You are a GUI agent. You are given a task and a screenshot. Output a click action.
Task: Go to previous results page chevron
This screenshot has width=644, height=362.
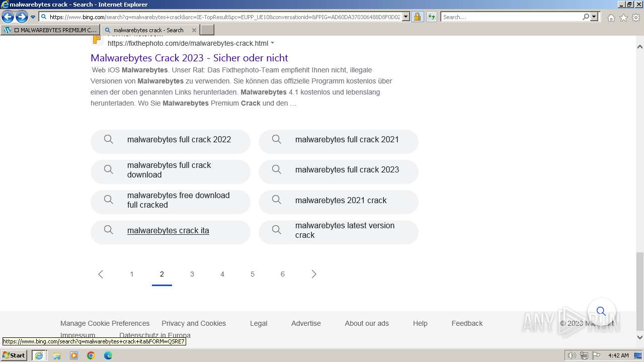pos(101,274)
